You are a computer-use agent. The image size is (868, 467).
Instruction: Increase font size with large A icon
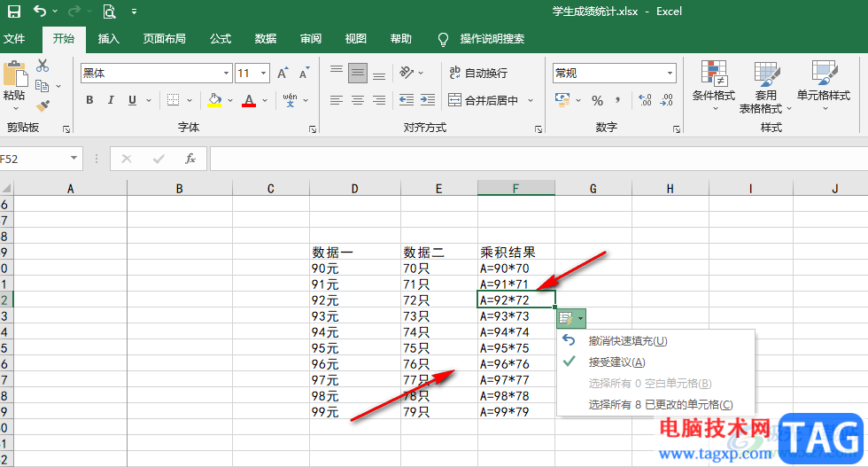[283, 74]
